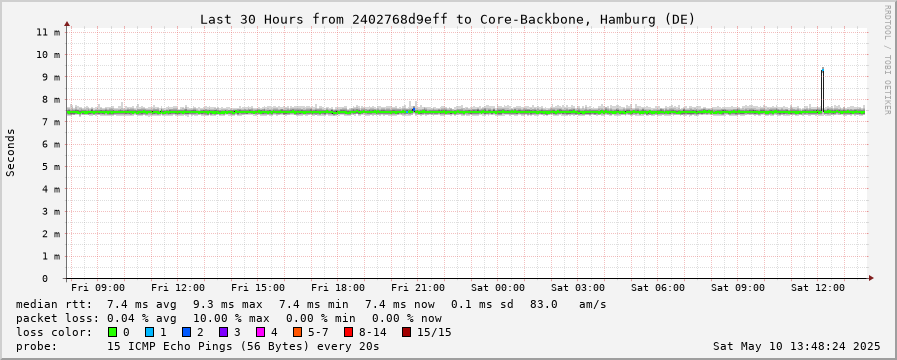This screenshot has height=360, width=897.
Task: Click the purple loss color 3 swatch
Action: (x=223, y=332)
